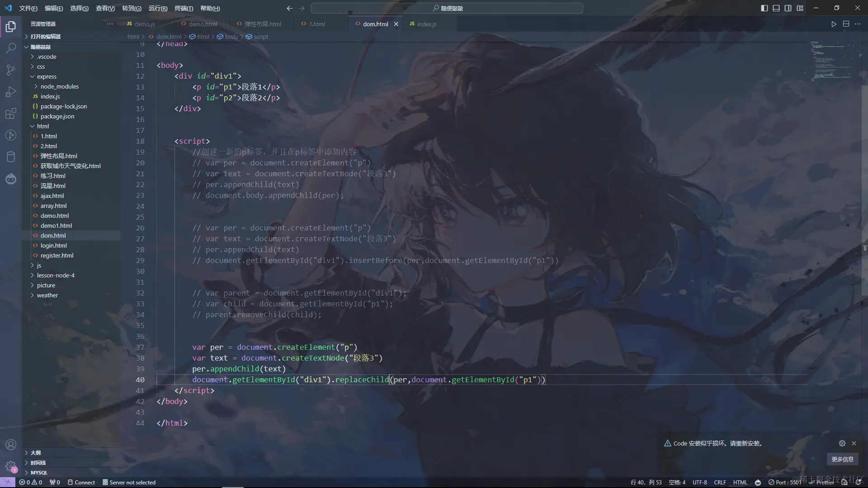The image size is (868, 488).
Task: Toggle the bottom panel layout button
Action: point(776,8)
